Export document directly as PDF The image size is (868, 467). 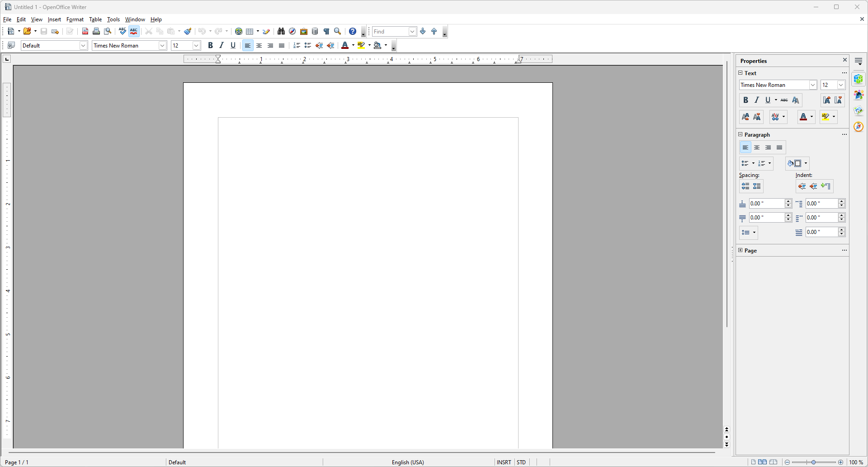[85, 31]
